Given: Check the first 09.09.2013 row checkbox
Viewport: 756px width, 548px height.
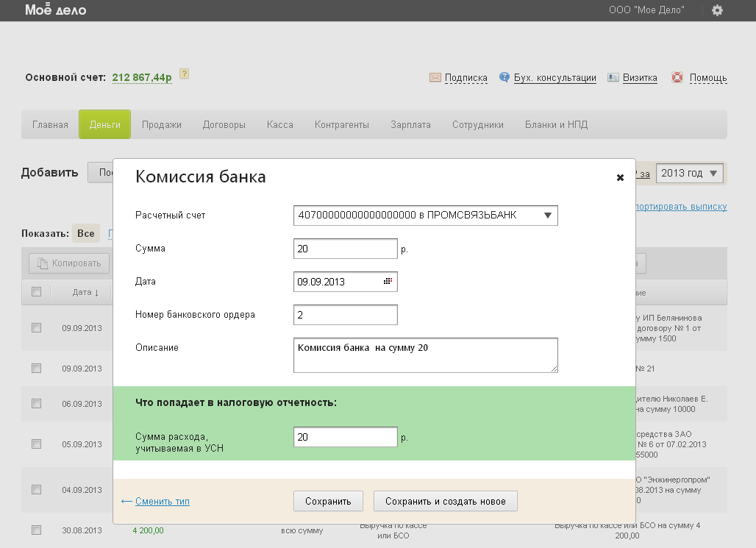Looking at the screenshot, I should (x=36, y=328).
